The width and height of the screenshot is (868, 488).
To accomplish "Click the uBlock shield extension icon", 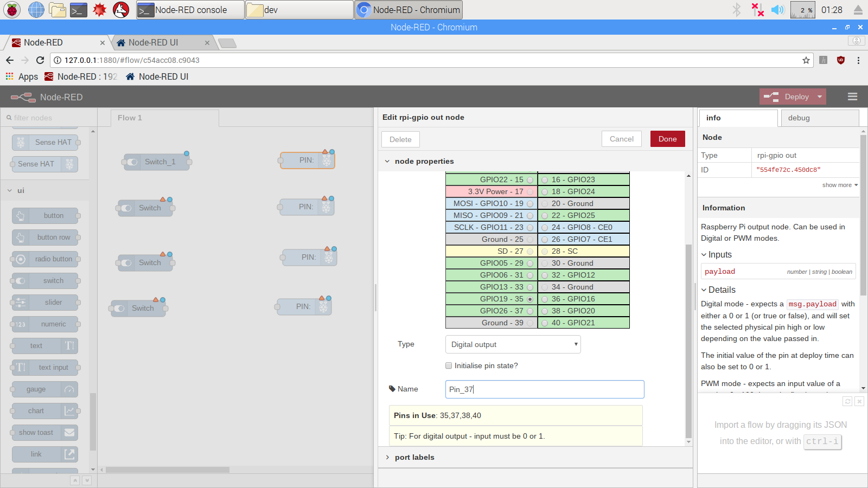I will pyautogui.click(x=841, y=60).
